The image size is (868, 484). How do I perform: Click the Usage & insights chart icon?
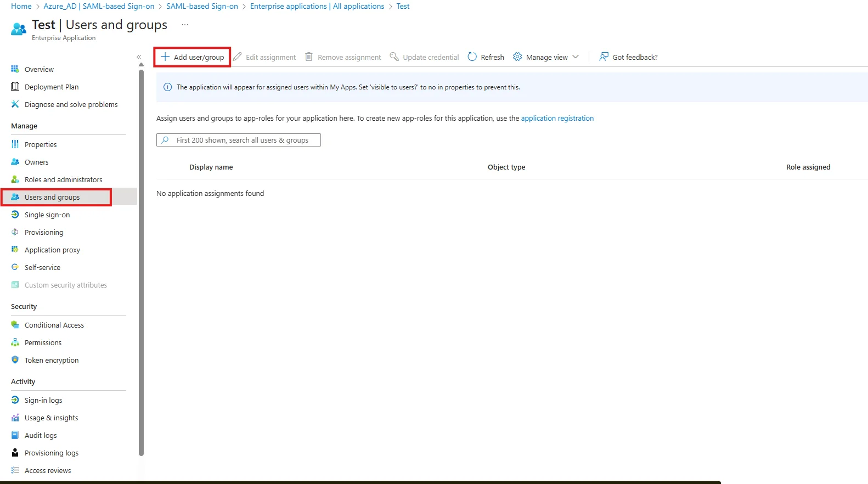[x=15, y=418]
